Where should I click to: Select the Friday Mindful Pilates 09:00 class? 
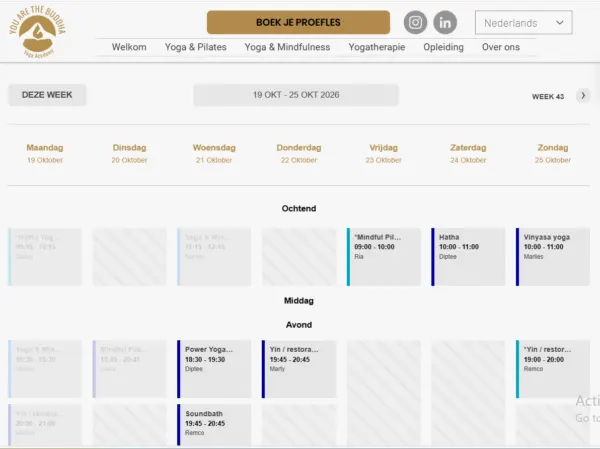point(383,257)
